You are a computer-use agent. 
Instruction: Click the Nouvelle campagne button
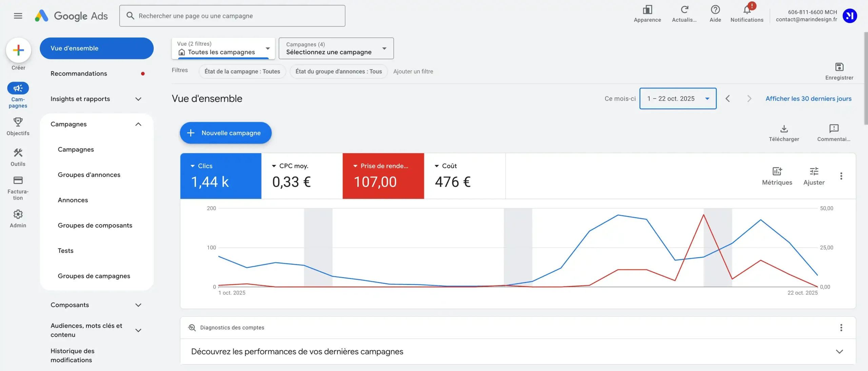(225, 133)
